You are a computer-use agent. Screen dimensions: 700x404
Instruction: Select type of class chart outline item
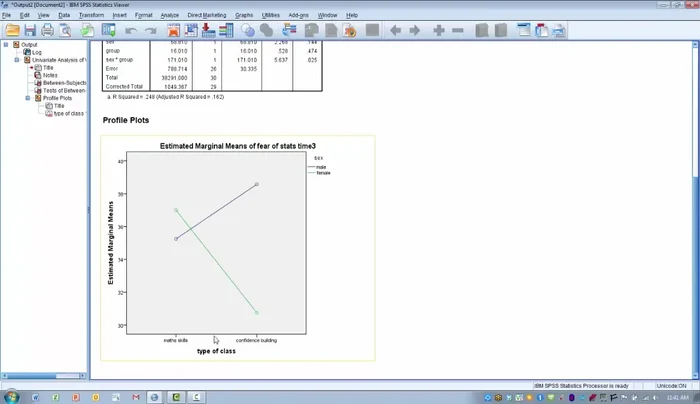pyautogui.click(x=68, y=113)
